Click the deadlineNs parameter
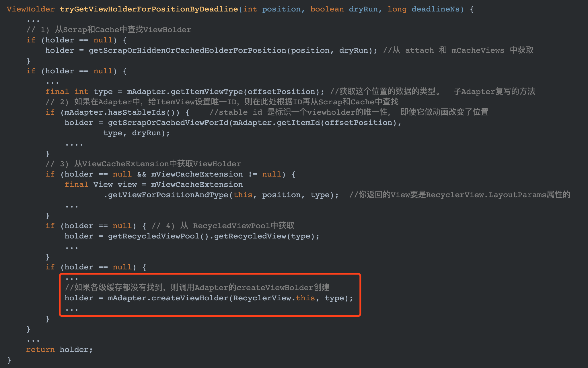Viewport: 588px width, 368px height. point(435,9)
